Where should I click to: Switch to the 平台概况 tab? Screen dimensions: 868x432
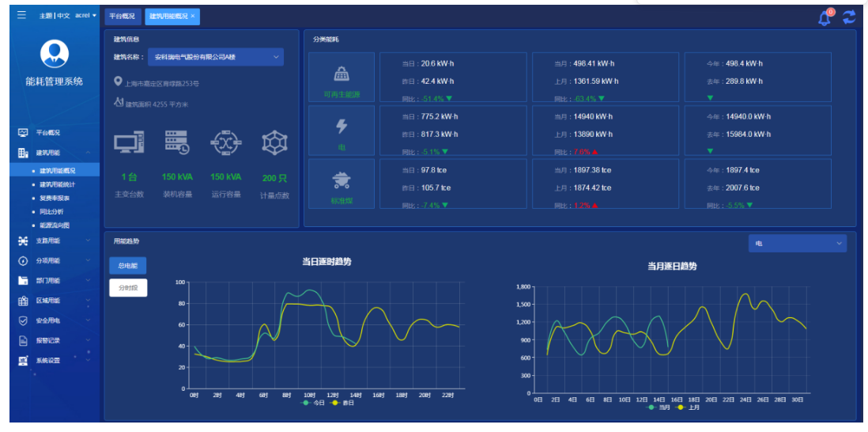[122, 16]
